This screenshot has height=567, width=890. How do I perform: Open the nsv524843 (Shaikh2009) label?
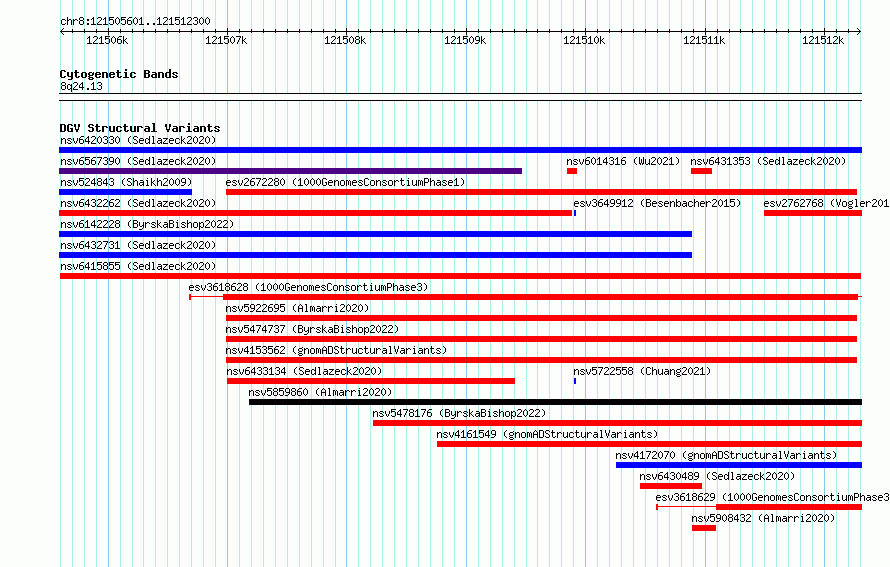126,182
